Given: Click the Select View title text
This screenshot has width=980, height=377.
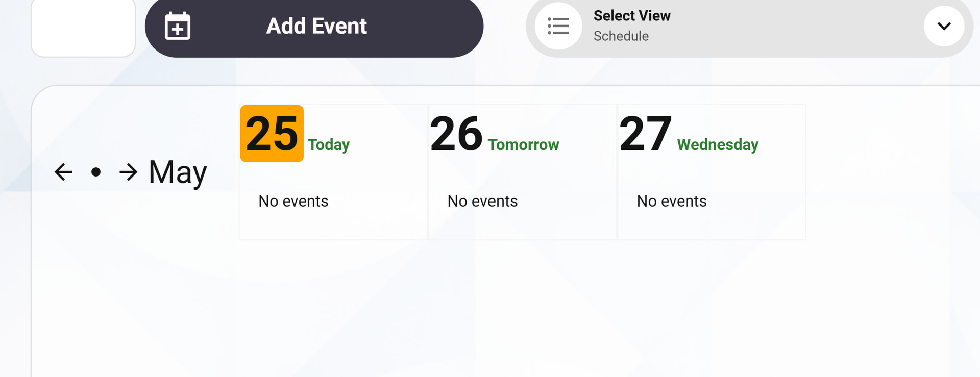Looking at the screenshot, I should pos(632,16).
